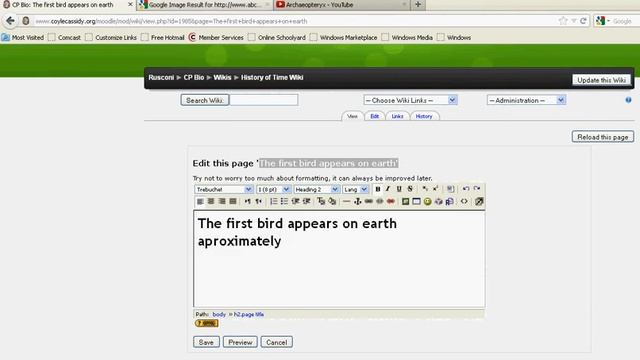The height and width of the screenshot is (360, 640).
Task: Redo the last edit
Action: pos(477,189)
